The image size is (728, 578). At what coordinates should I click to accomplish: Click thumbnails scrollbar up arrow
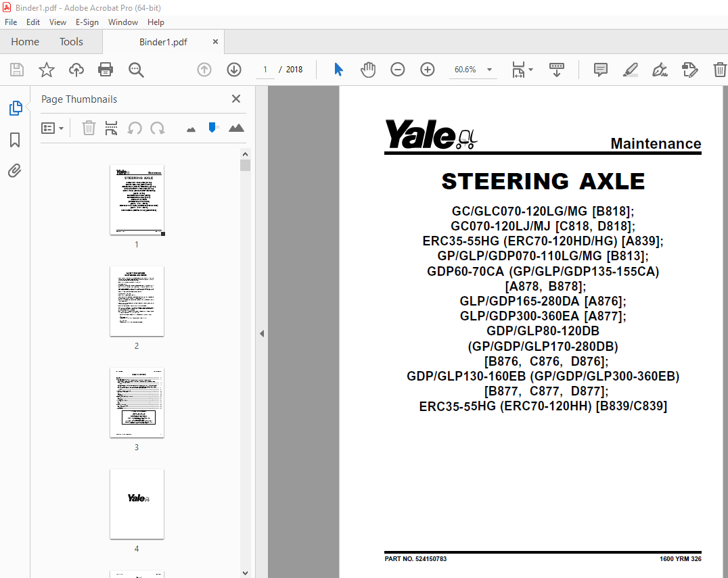click(245, 154)
